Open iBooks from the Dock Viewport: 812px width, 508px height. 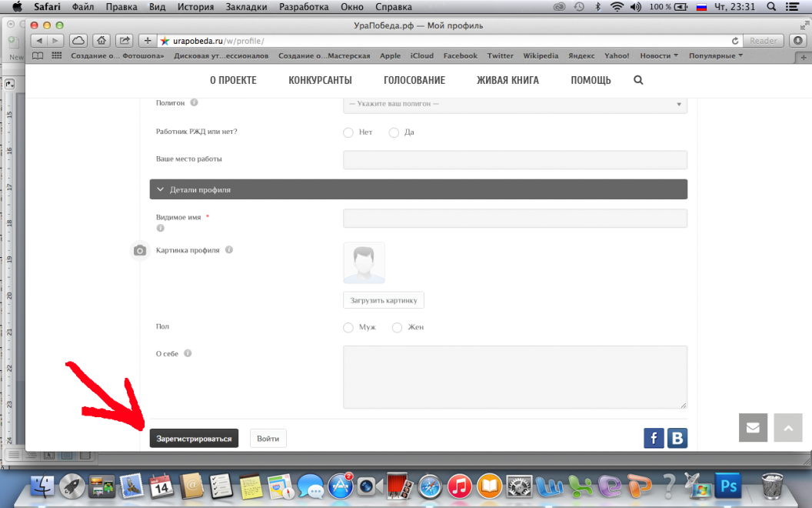(x=489, y=486)
